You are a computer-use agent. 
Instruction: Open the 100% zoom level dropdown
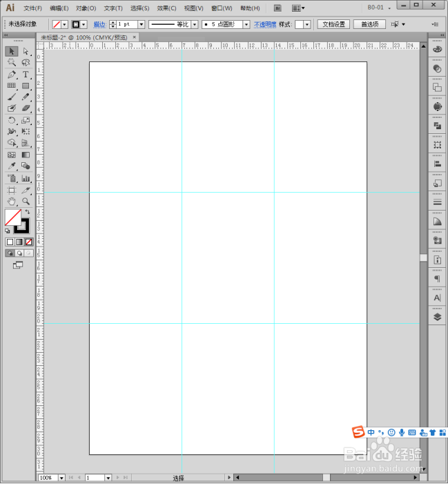point(61,478)
